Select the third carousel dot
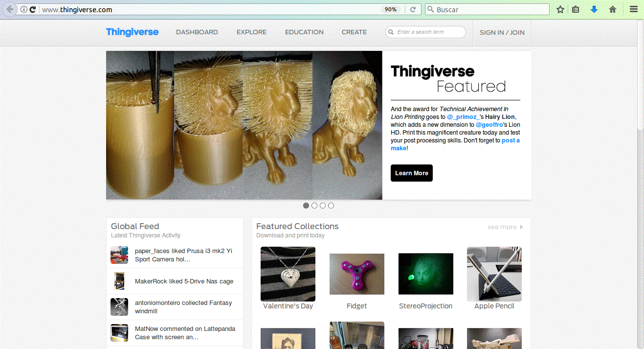The height and width of the screenshot is (349, 644). coord(323,206)
